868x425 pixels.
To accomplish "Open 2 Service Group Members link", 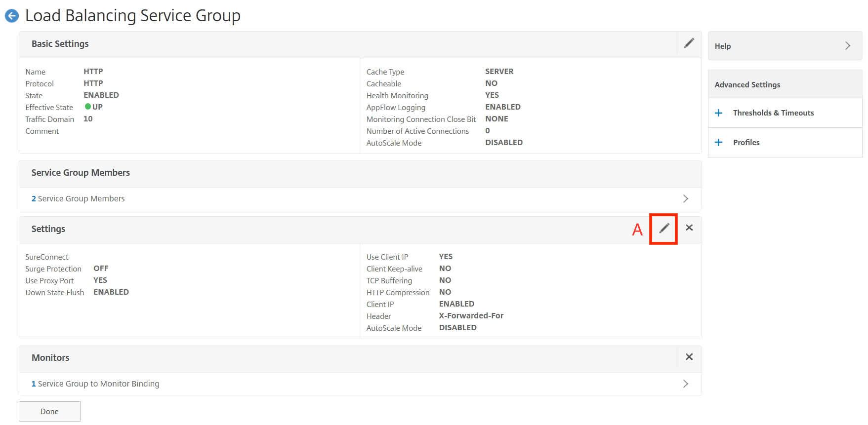I will [x=78, y=198].
